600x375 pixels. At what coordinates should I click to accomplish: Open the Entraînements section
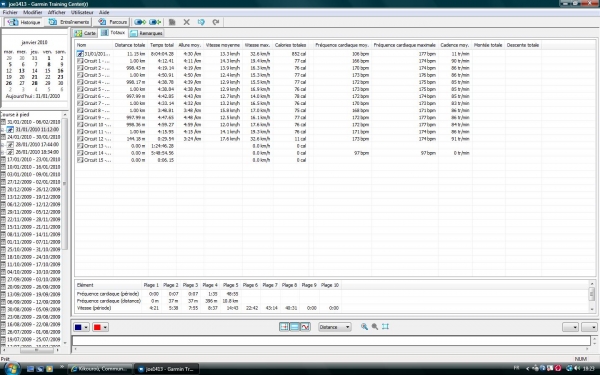coord(69,22)
